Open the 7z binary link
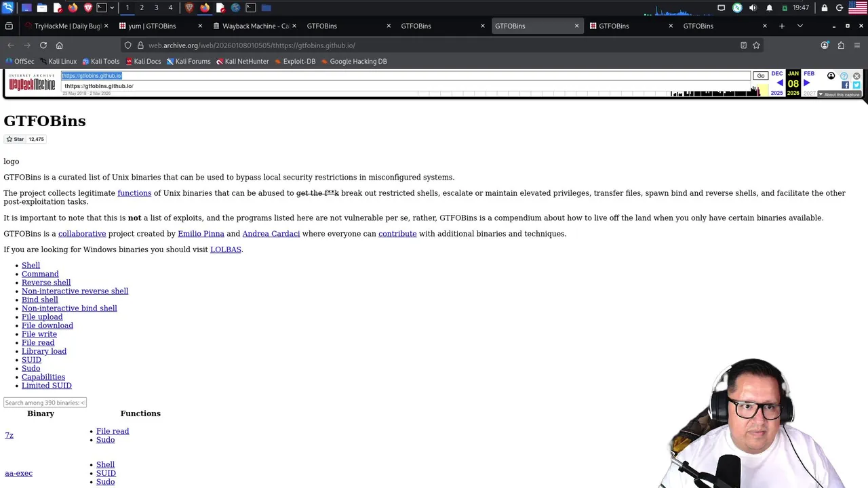868x488 pixels. pyautogui.click(x=9, y=435)
